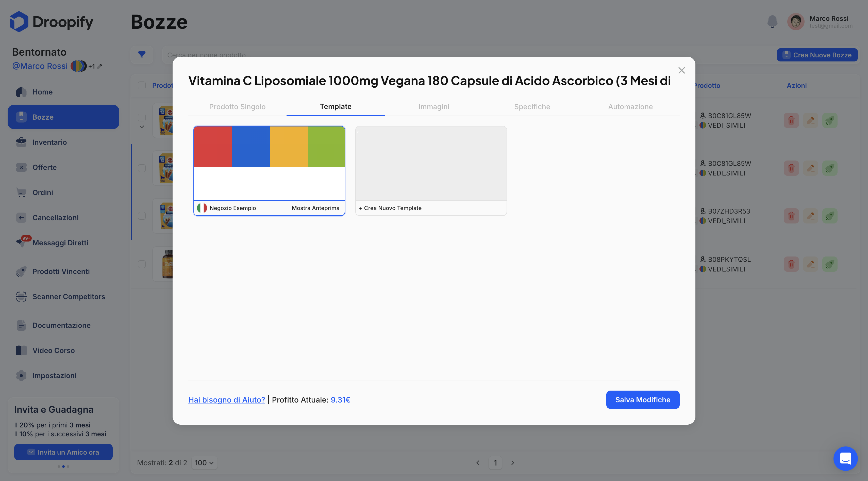This screenshot has height=481, width=868.
Task: Tick the checkbox on the vitamin draft row
Action: pos(142,264)
